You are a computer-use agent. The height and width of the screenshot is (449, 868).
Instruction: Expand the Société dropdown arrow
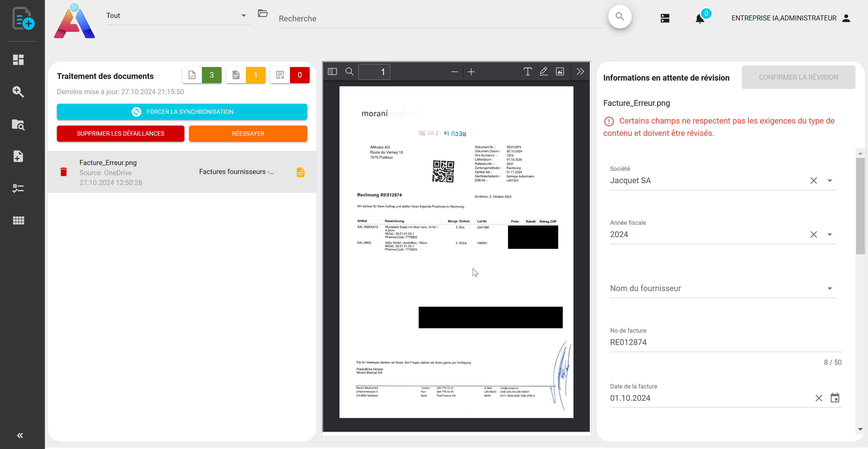(x=830, y=181)
